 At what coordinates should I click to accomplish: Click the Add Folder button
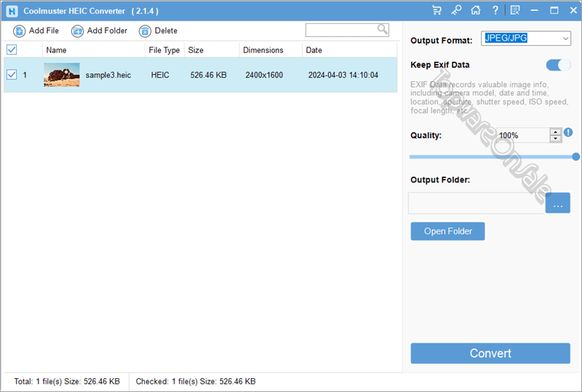pos(100,31)
